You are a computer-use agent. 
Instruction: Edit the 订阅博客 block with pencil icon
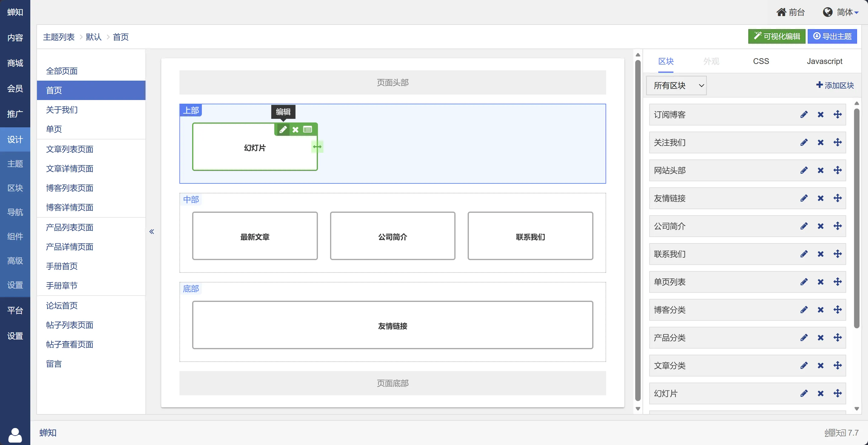(804, 115)
